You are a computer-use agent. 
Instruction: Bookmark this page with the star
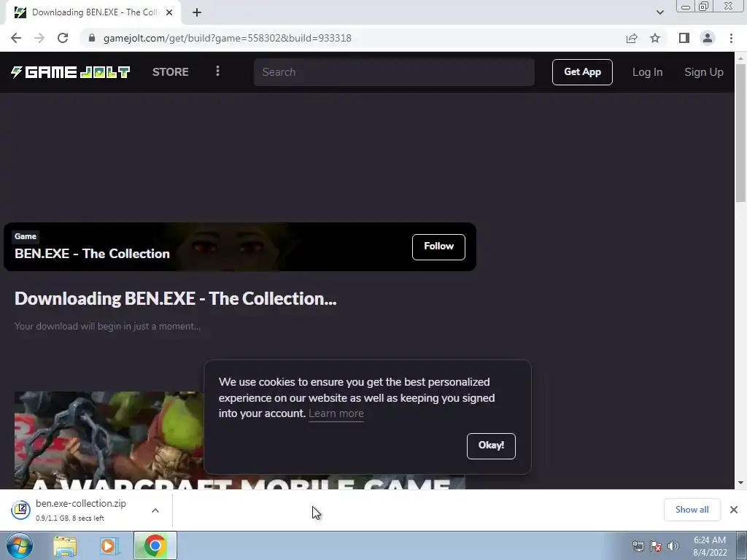coord(655,38)
